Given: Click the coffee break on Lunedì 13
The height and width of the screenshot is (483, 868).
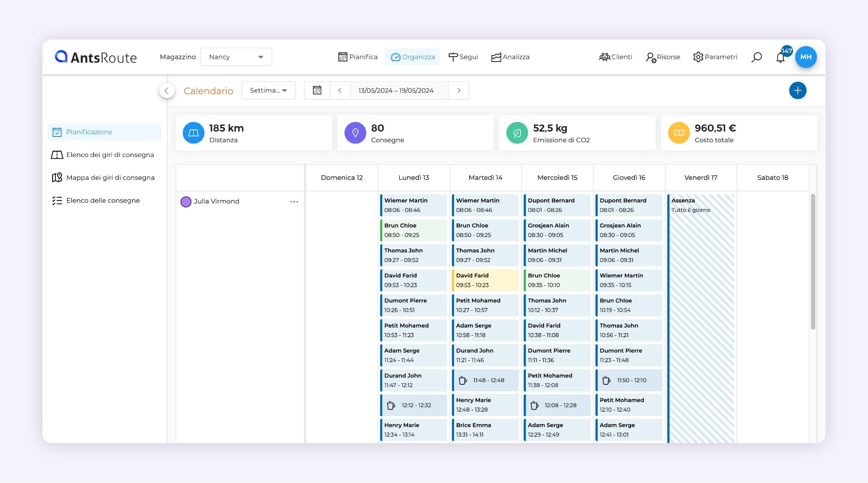Looking at the screenshot, I should pyautogui.click(x=413, y=405).
